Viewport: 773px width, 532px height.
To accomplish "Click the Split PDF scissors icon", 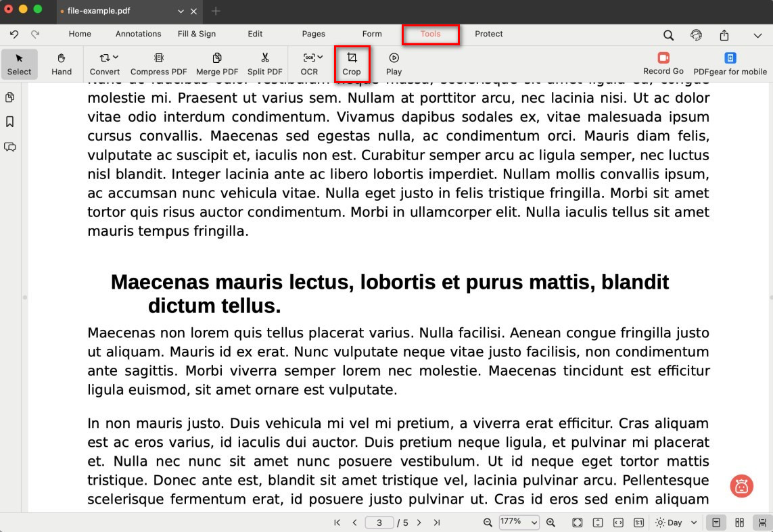I will tap(264, 58).
